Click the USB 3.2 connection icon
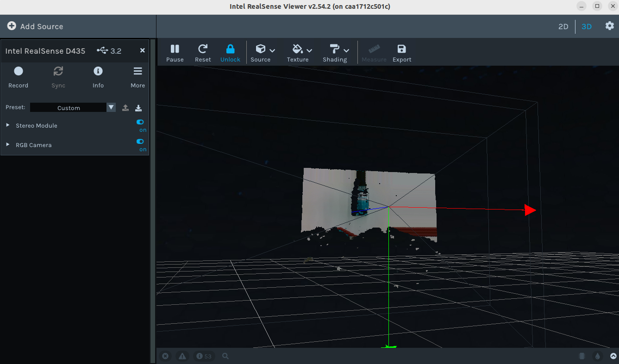The height and width of the screenshot is (364, 619). pyautogui.click(x=102, y=50)
